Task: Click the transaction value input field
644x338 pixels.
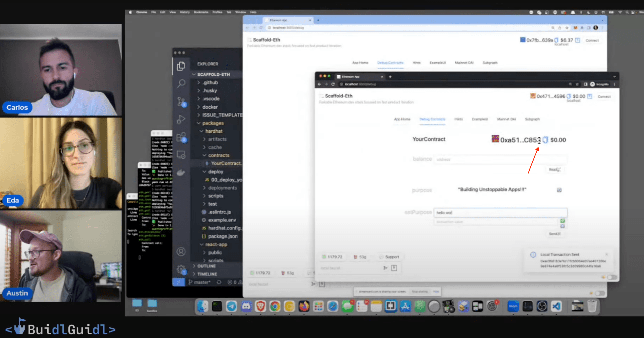Action: [496, 222]
